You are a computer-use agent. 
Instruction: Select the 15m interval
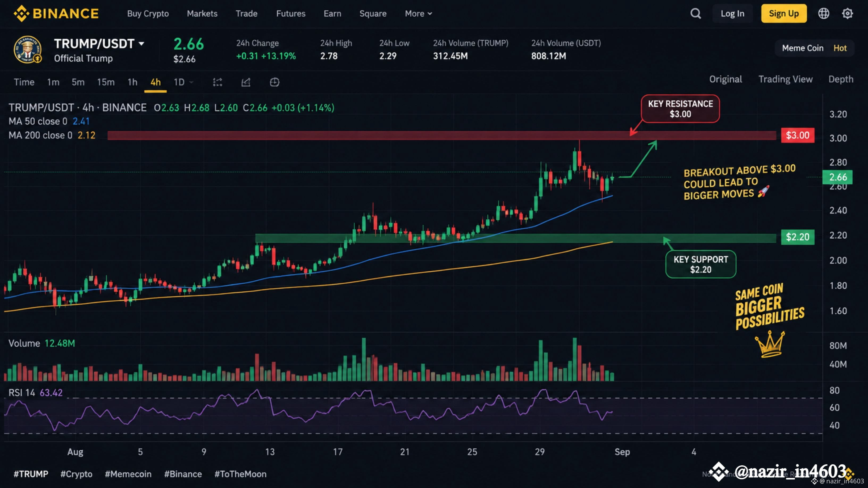coord(106,82)
